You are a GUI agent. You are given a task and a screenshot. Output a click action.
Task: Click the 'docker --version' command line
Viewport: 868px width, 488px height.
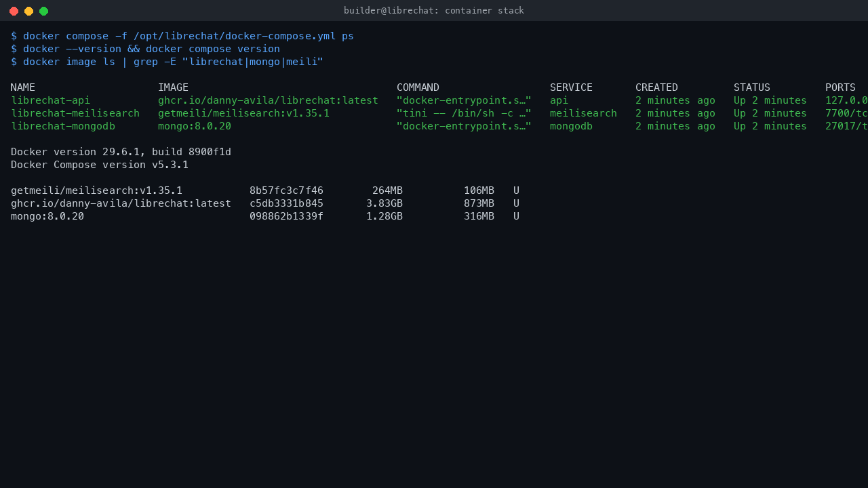(145, 49)
